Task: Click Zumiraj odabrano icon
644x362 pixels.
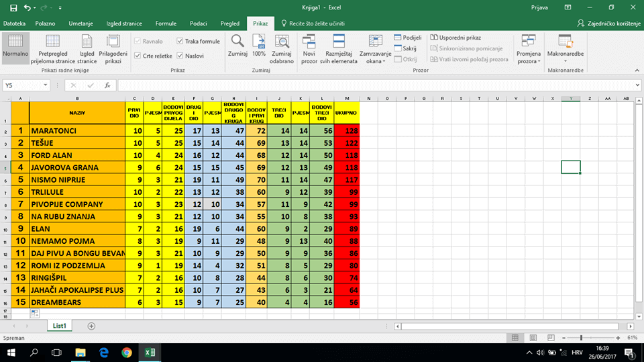Action: (x=282, y=42)
